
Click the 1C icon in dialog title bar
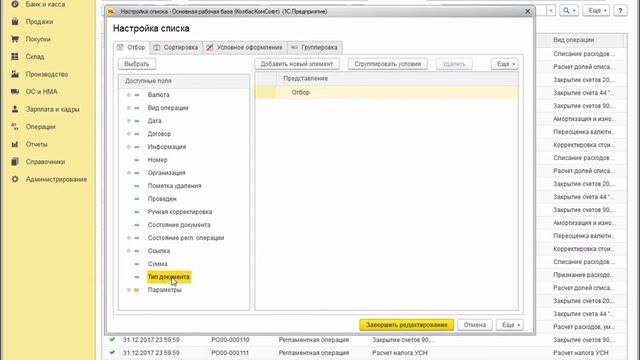[x=111, y=12]
